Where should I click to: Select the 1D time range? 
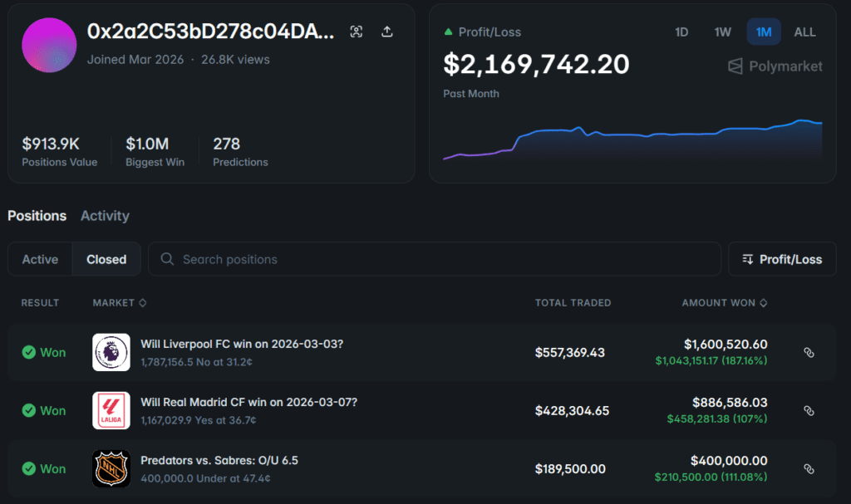click(x=681, y=32)
